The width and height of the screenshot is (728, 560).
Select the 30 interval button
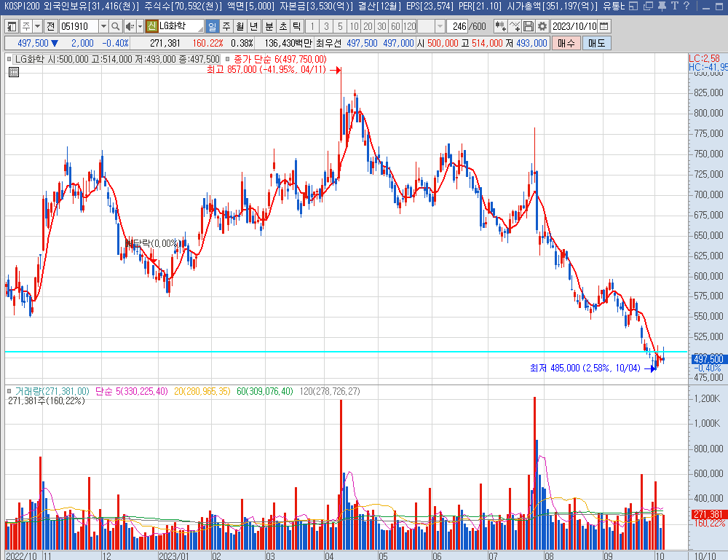[382, 26]
